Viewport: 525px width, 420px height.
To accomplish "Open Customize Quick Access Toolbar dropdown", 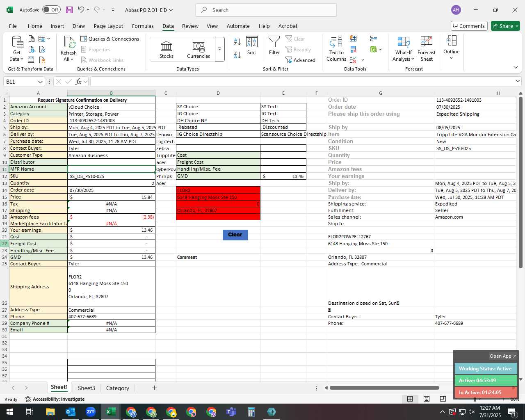I will pos(113,10).
